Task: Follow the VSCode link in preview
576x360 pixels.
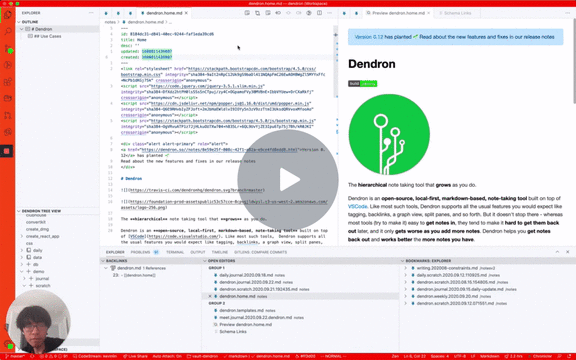Action: pyautogui.click(x=357, y=206)
